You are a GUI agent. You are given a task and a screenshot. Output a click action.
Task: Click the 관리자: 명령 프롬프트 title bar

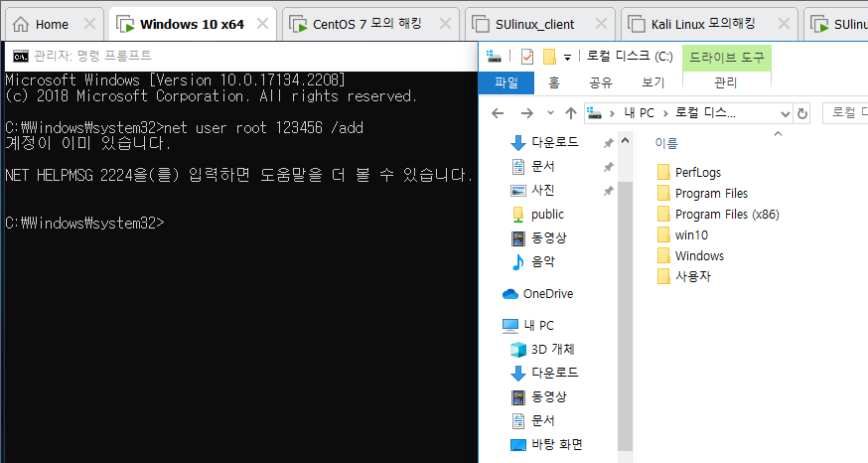240,56
